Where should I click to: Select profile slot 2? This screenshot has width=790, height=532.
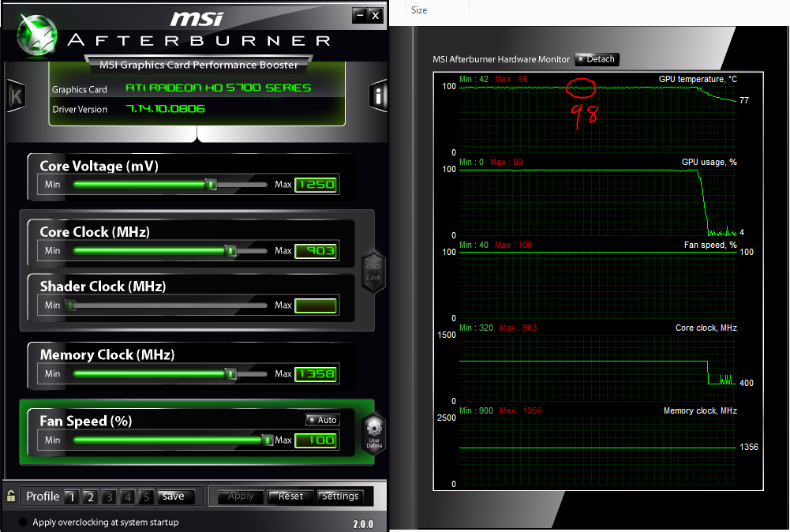(91, 496)
